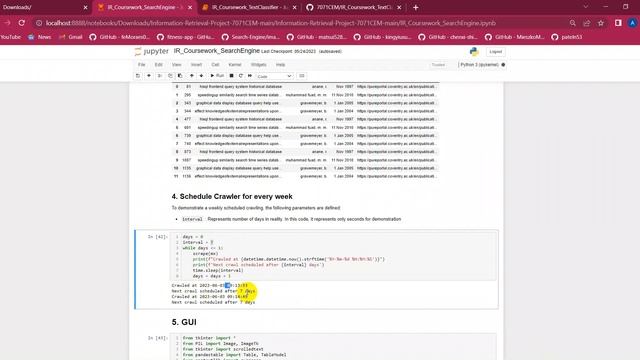Screen dimensions: 640x360
Task: Close the Downloads/ browser tab
Action: (85, 7)
